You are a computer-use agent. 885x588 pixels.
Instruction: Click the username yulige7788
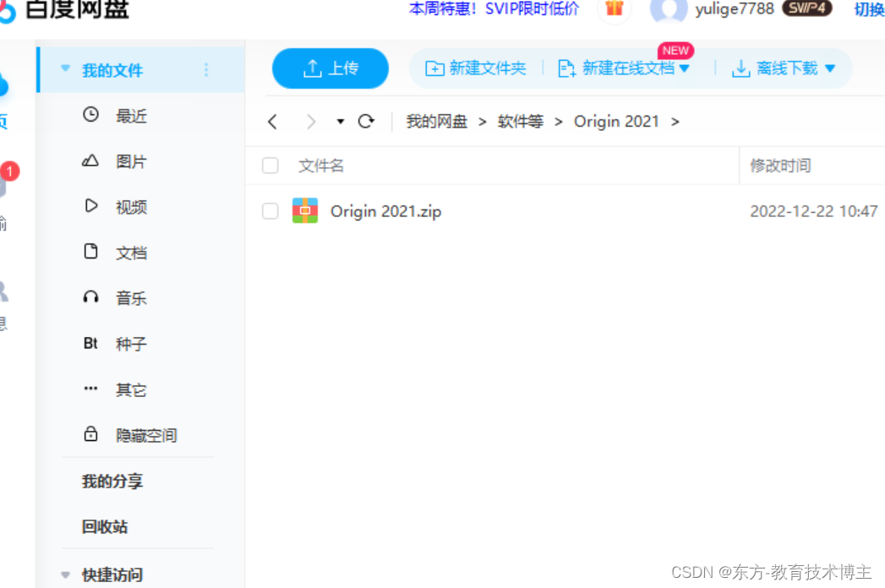coord(735,9)
